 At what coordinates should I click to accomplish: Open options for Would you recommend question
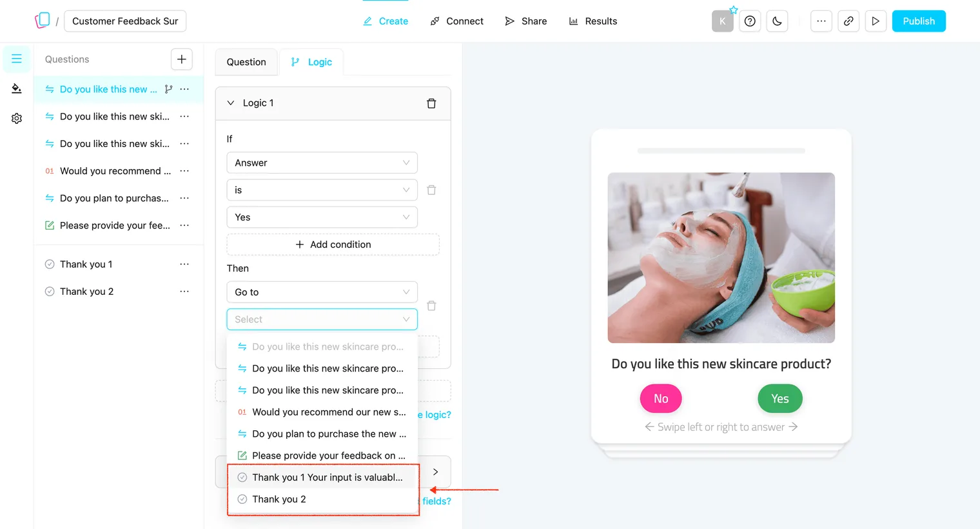[184, 171]
